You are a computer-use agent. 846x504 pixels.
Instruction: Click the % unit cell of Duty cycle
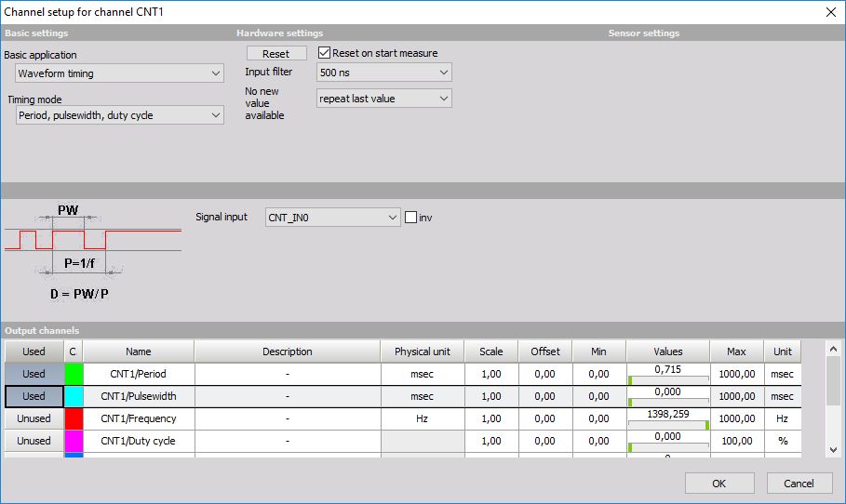click(783, 441)
